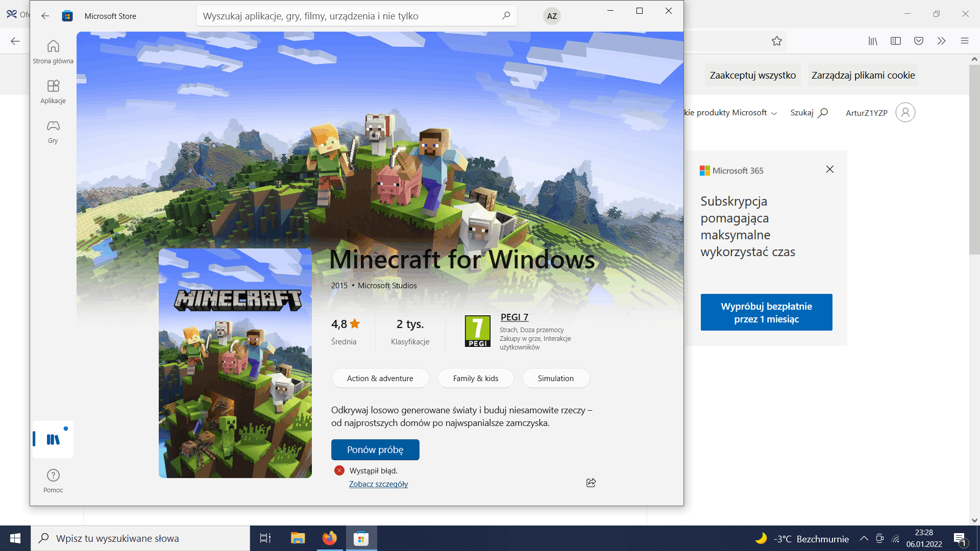Open the clock and date flyout
Viewport: 980px width, 551px height.
pos(924,538)
